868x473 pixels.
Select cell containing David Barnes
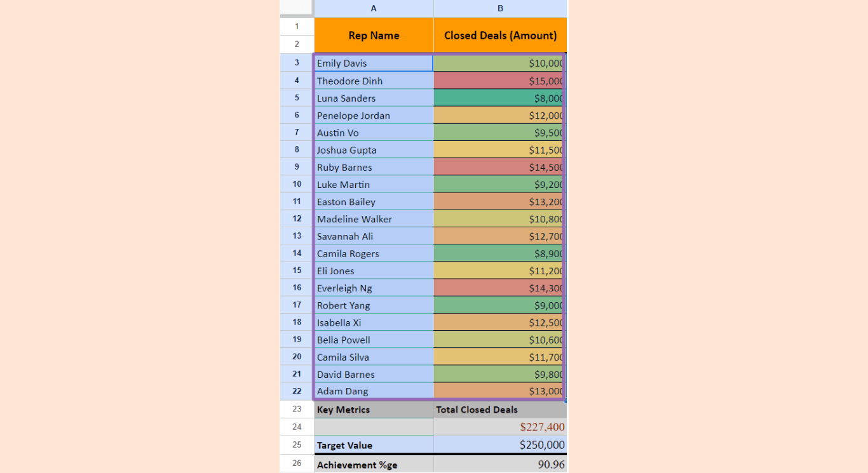[x=374, y=374]
